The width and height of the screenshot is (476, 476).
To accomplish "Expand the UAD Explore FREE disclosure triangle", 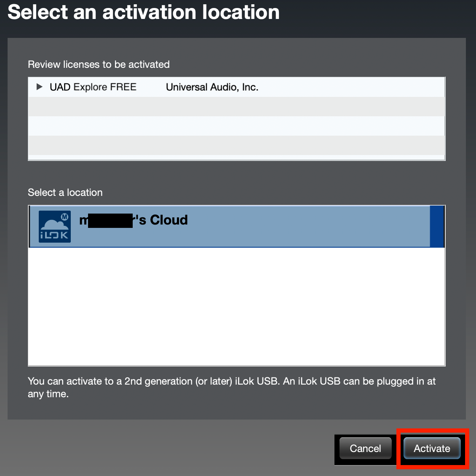I will tap(40, 87).
